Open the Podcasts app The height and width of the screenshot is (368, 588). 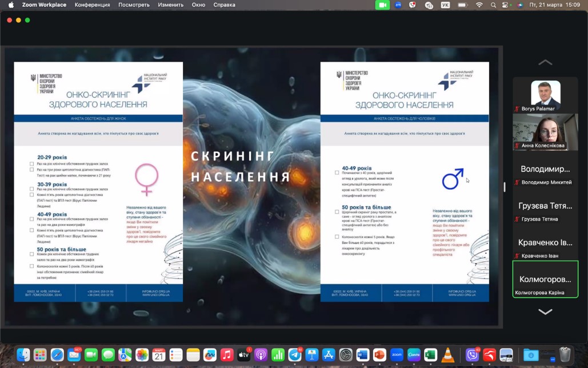pyautogui.click(x=261, y=354)
